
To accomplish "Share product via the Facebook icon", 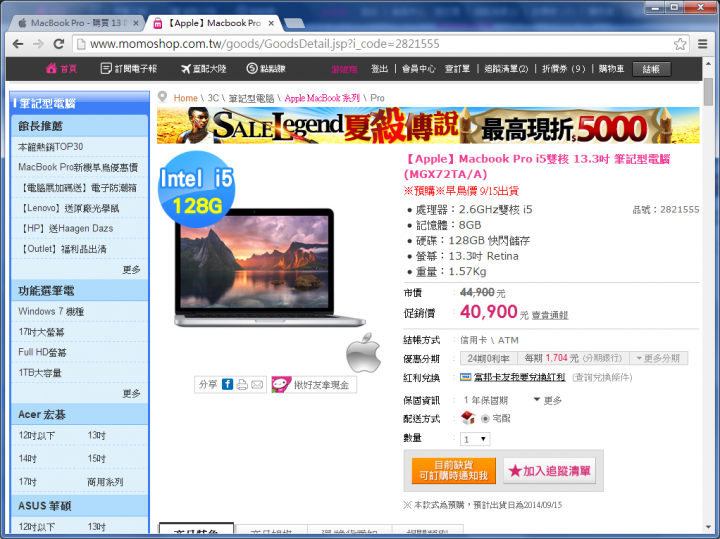I will pyautogui.click(x=227, y=384).
